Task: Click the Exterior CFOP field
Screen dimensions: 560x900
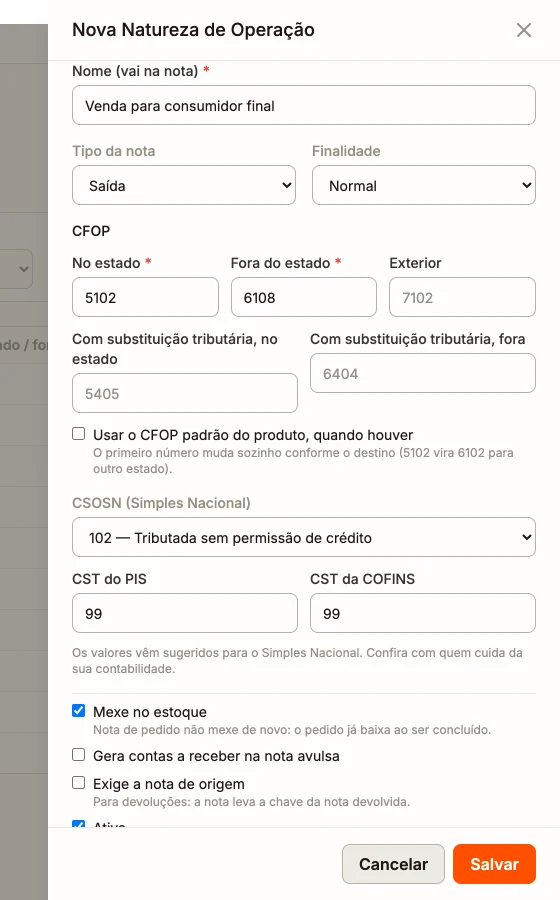Action: pyautogui.click(x=462, y=297)
